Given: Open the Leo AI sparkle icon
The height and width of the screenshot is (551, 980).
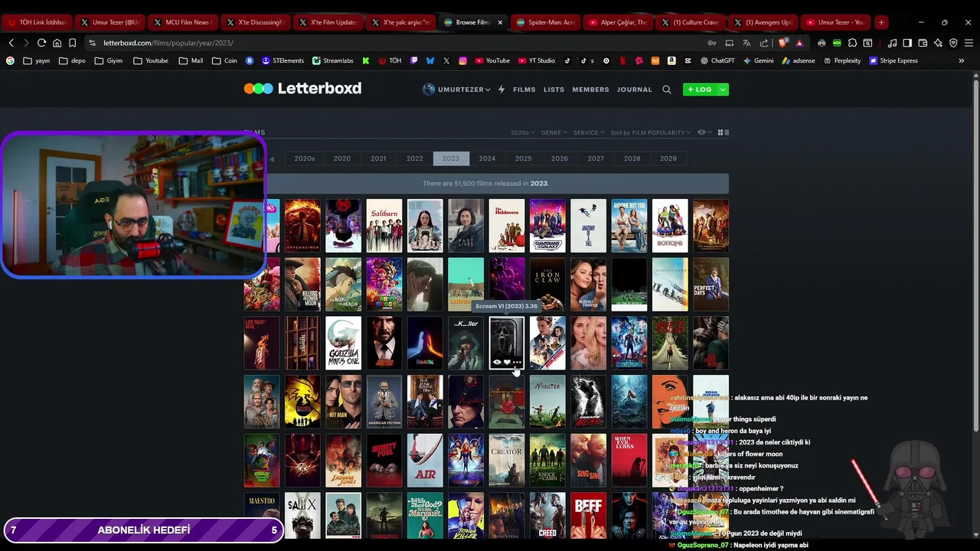Looking at the screenshot, I should 938,43.
